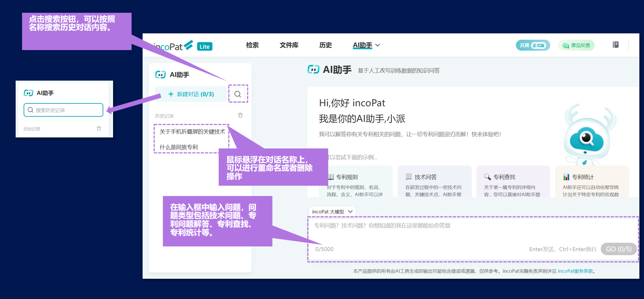Click the incoPat Lite logo
The image size is (644, 299).
[183, 46]
